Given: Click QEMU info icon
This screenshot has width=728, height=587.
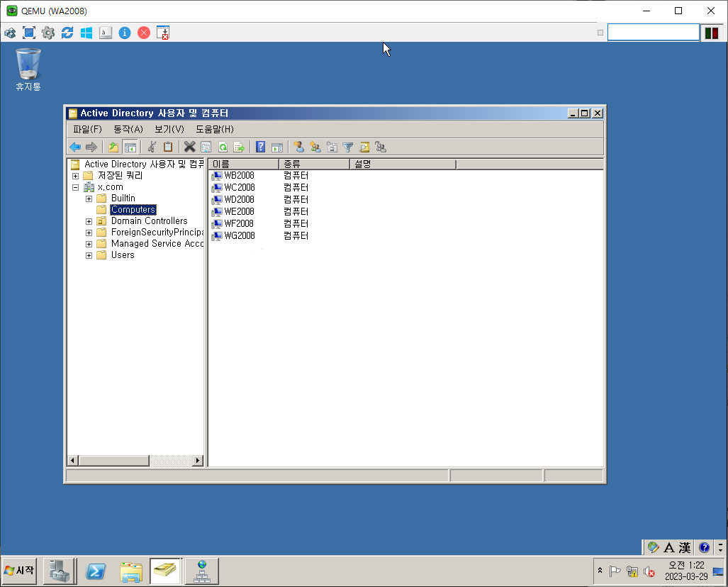Looking at the screenshot, I should coord(125,33).
